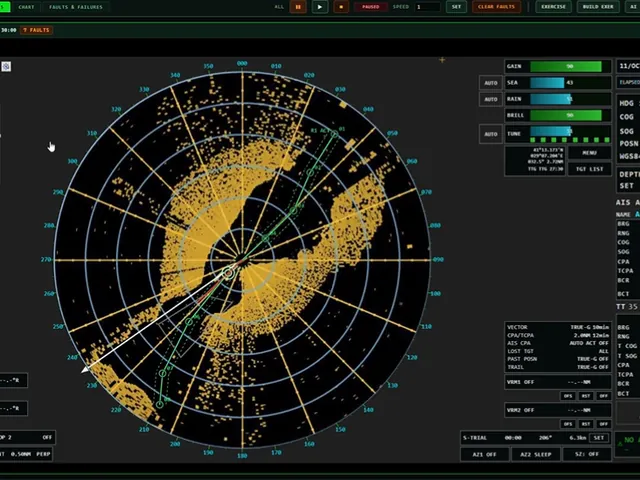Click OFS button under VRM1
Image resolution: width=640 pixels, height=480 pixels.
point(568,396)
